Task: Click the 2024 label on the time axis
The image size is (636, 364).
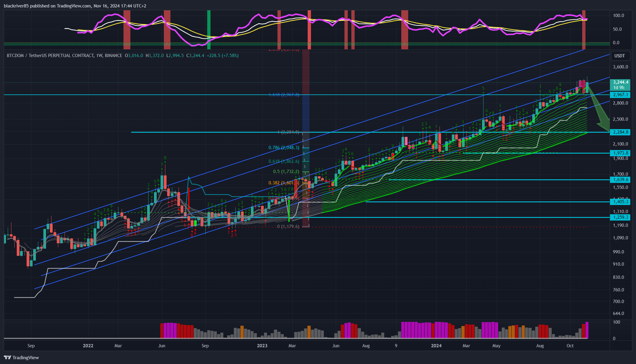Action: (436, 346)
